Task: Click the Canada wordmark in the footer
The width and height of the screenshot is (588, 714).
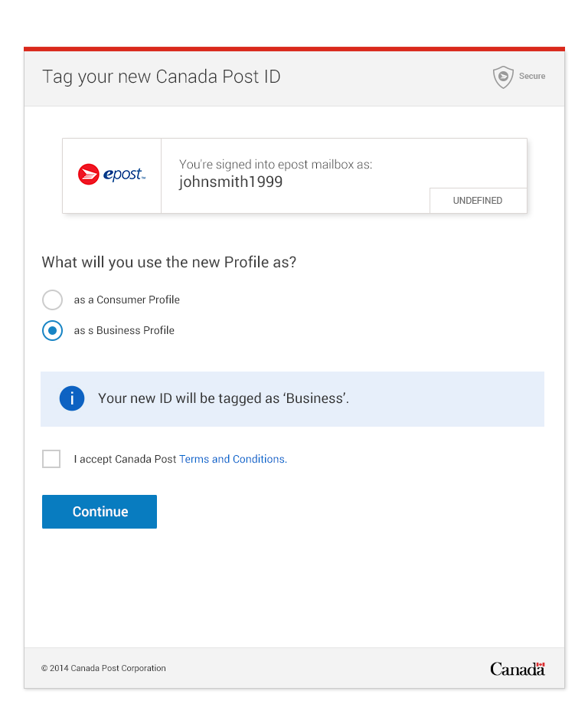Action: pyautogui.click(x=518, y=669)
